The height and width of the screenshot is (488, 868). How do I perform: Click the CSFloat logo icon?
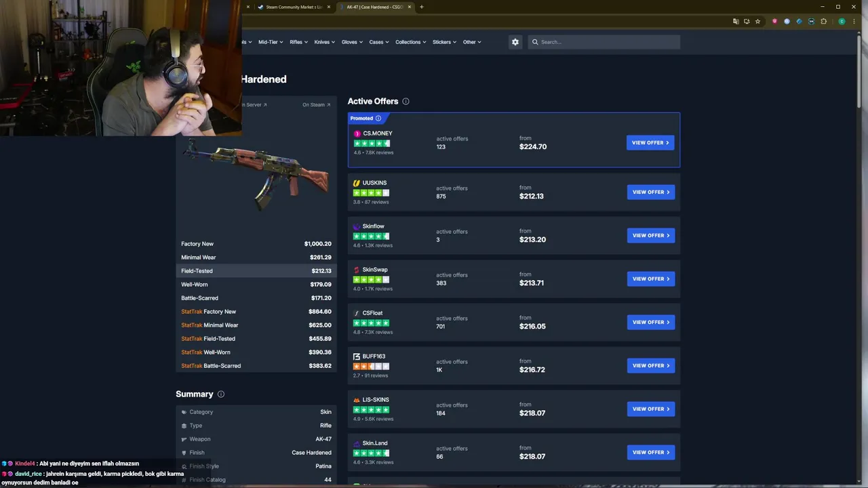[357, 313]
